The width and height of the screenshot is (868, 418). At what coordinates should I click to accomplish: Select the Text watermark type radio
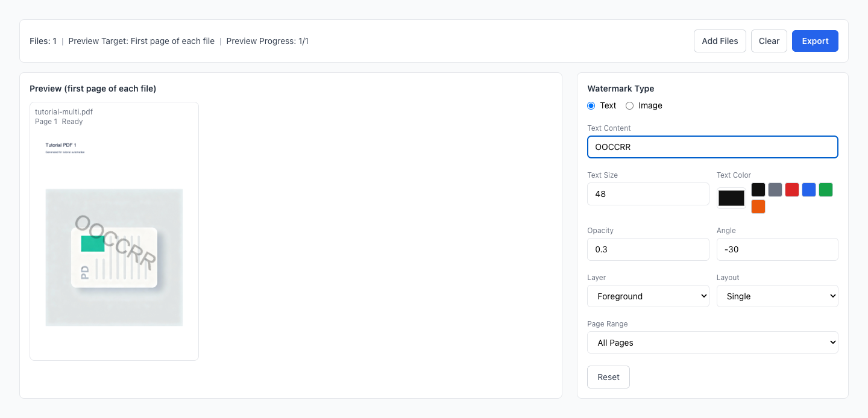coord(591,105)
